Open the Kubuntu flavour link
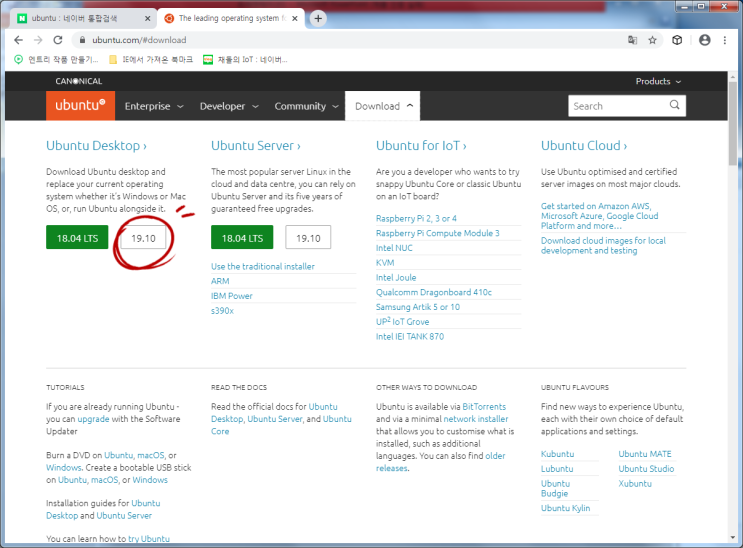Viewport: 743px width, 548px height. (x=557, y=454)
